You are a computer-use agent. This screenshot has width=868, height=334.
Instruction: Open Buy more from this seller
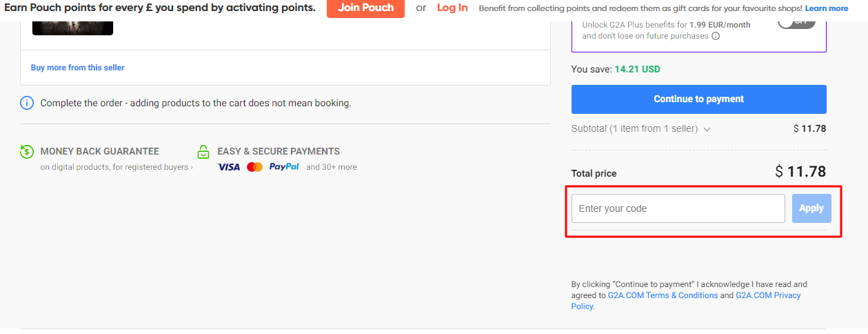tap(78, 68)
